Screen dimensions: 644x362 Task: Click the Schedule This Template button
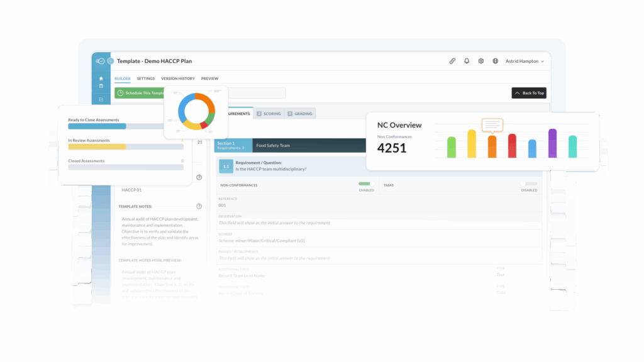pyautogui.click(x=140, y=92)
